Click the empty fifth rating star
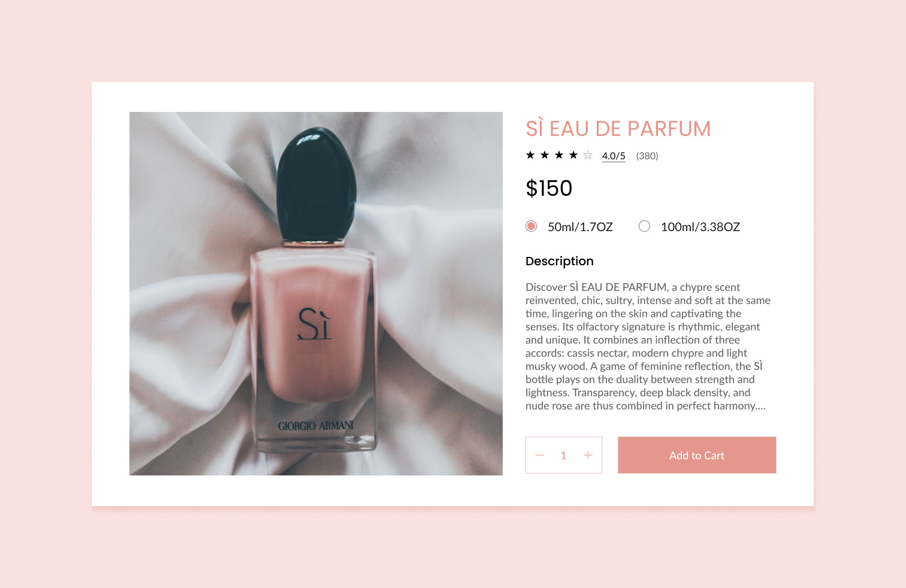 [x=588, y=155]
